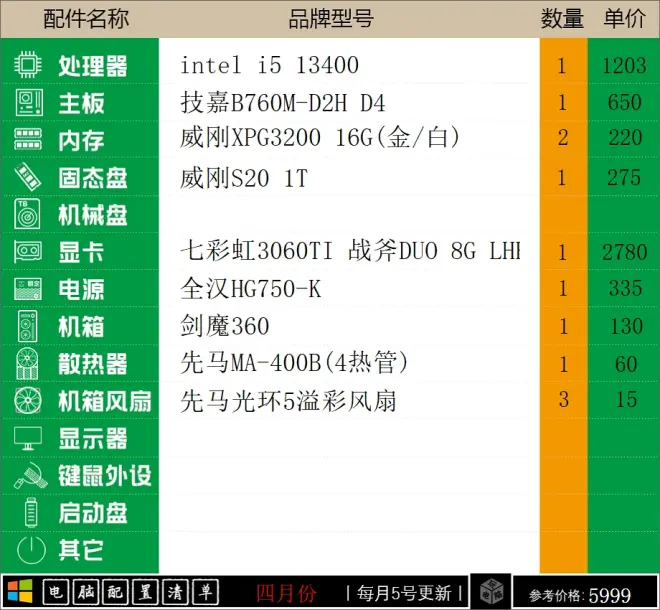The height and width of the screenshot is (610, 660).
Task: Click the motherboard icon next to 主板
Action: pyautogui.click(x=27, y=103)
